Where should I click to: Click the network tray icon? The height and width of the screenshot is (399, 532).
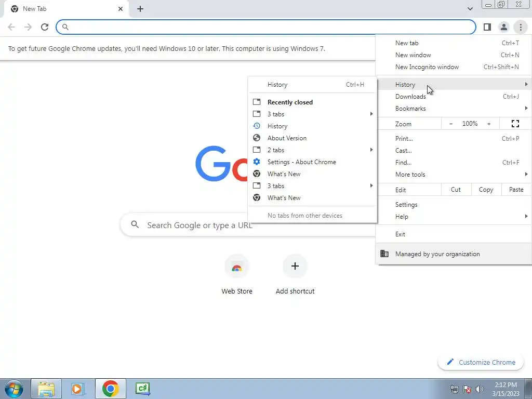tap(454, 389)
